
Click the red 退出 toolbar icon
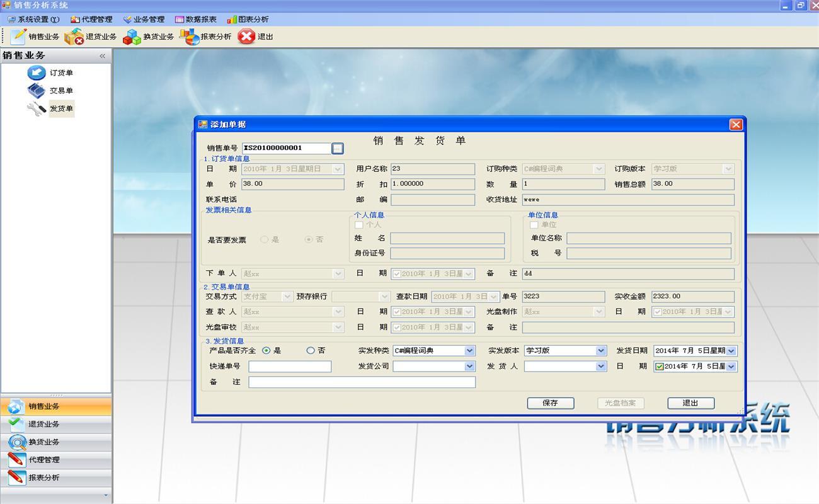(x=246, y=37)
